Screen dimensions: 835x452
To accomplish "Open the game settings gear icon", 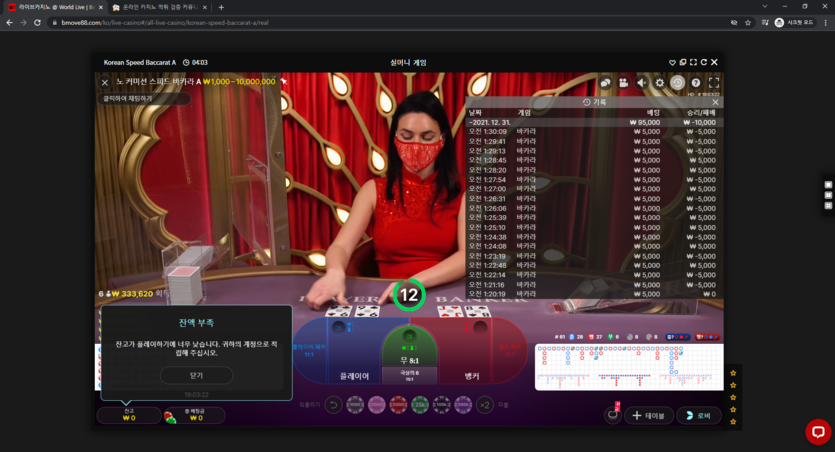I will click(x=659, y=83).
